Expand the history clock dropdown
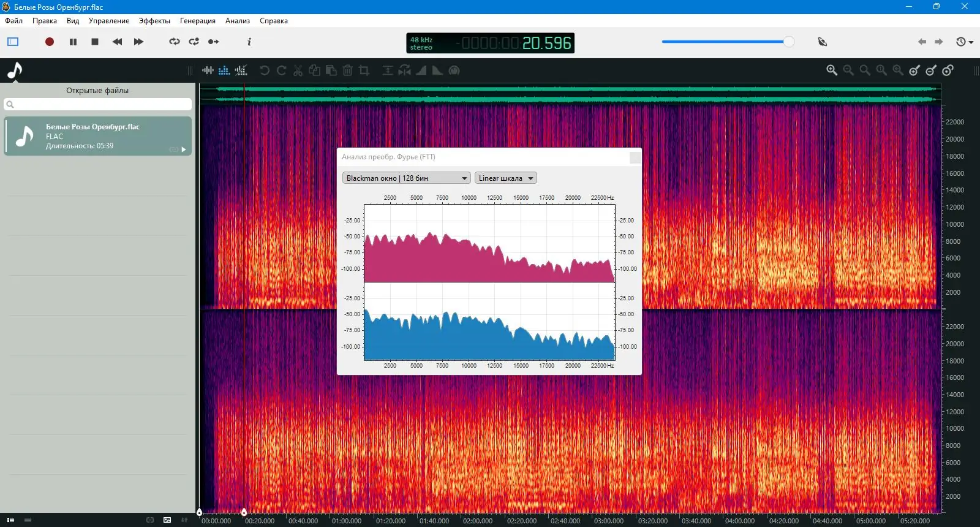The width and height of the screenshot is (980, 527). [x=965, y=42]
